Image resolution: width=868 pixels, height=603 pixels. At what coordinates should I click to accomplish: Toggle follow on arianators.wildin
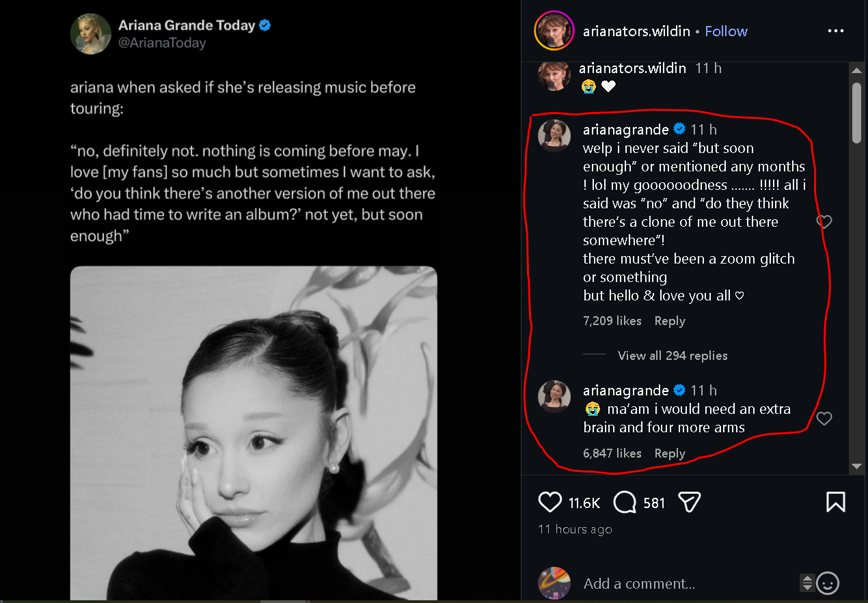(726, 31)
